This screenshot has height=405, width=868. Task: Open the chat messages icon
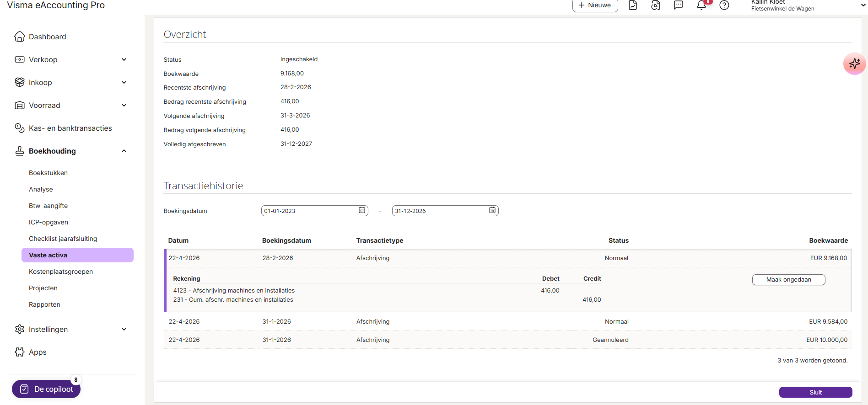(679, 5)
